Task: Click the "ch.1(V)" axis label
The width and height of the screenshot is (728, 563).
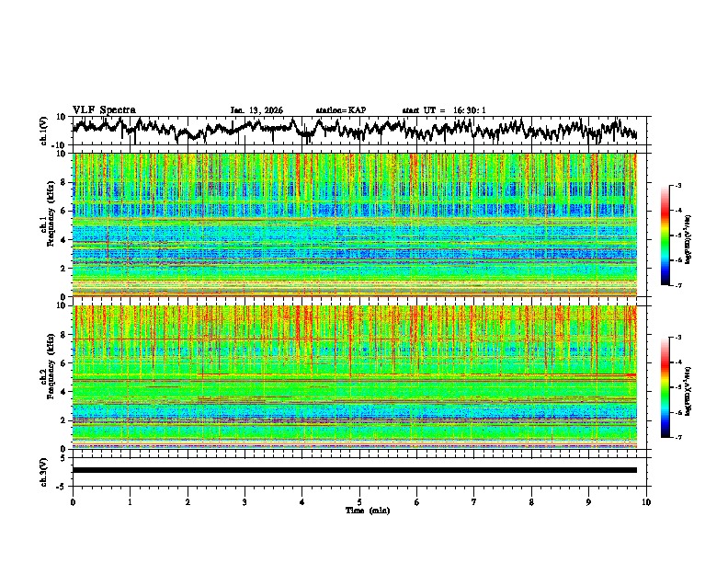Action: click(44, 131)
